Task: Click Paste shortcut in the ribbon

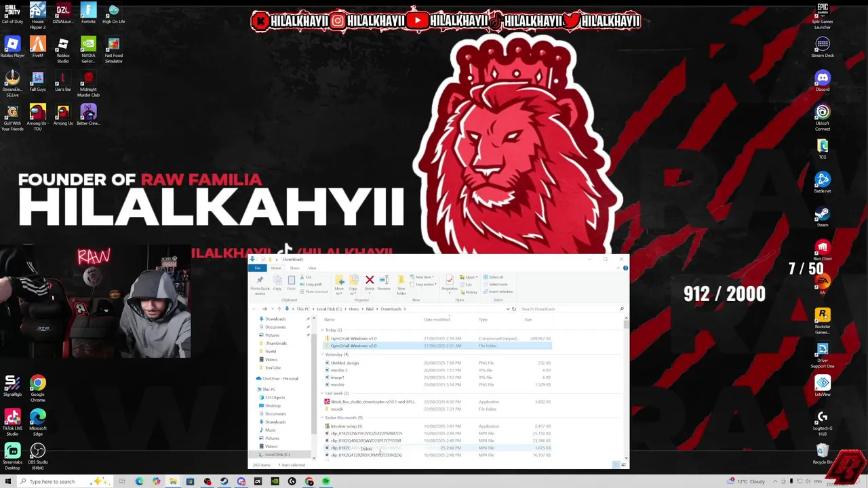Action: coord(313,291)
